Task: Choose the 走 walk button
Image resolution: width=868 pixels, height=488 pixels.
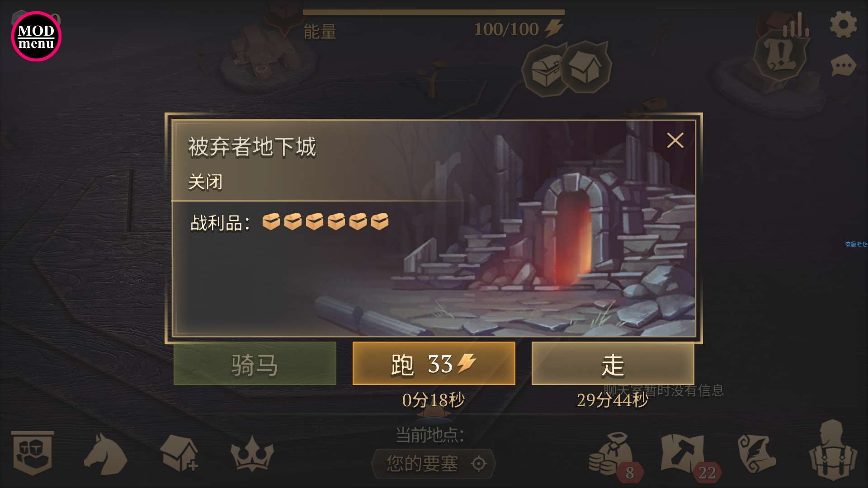Action: click(613, 363)
